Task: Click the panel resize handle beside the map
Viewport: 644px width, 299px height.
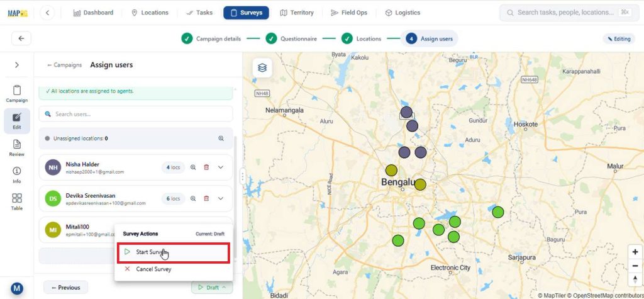Action: tap(242, 177)
